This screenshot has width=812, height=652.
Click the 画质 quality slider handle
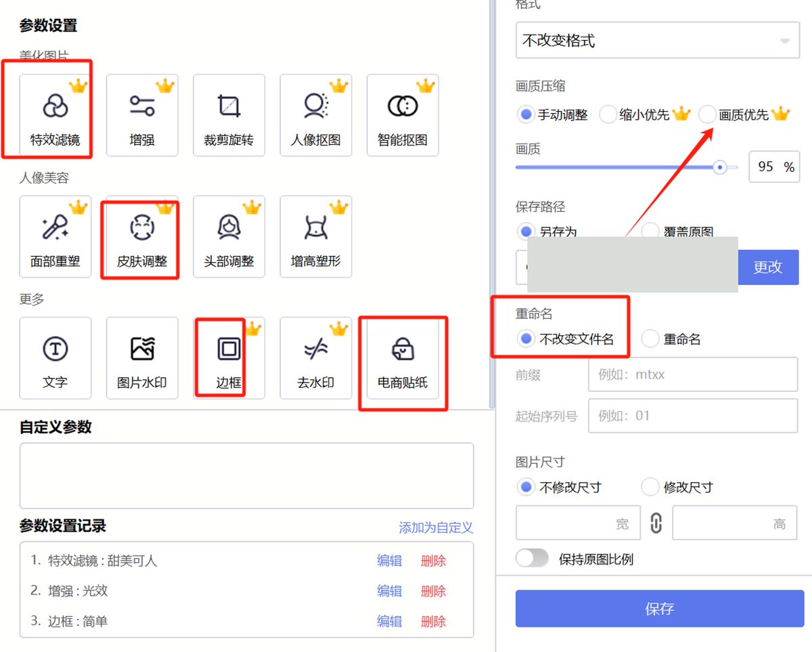[x=720, y=167]
